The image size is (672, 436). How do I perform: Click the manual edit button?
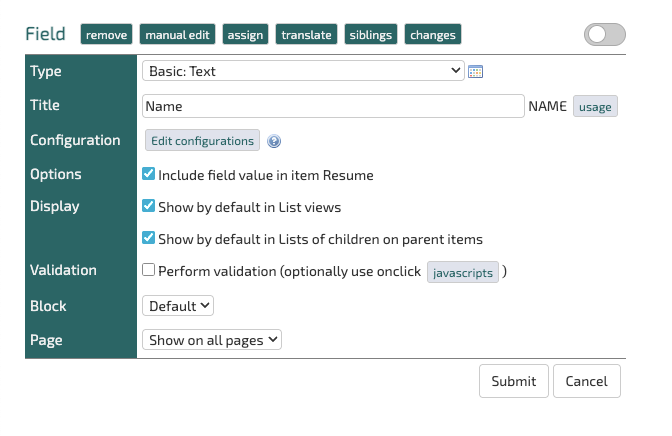point(177,34)
